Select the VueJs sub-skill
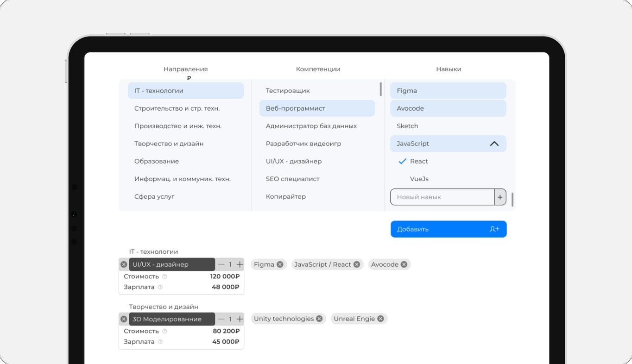632x364 pixels. (x=419, y=179)
